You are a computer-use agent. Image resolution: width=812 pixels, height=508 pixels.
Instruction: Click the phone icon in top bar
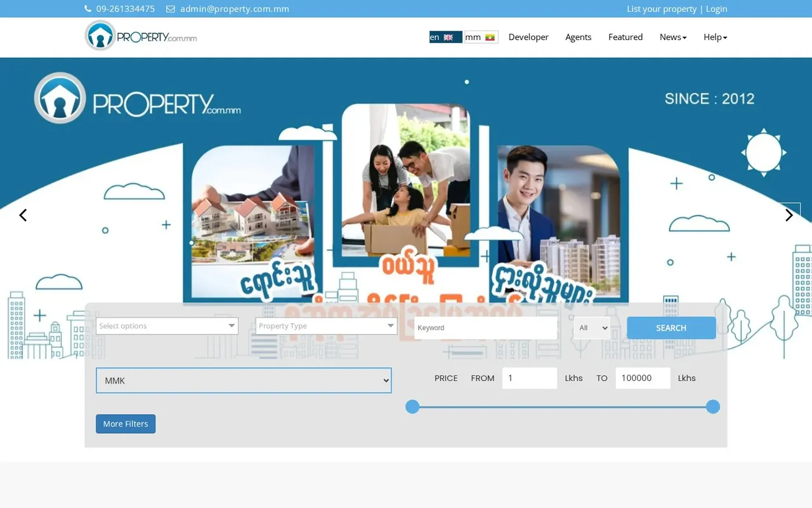[x=88, y=9]
